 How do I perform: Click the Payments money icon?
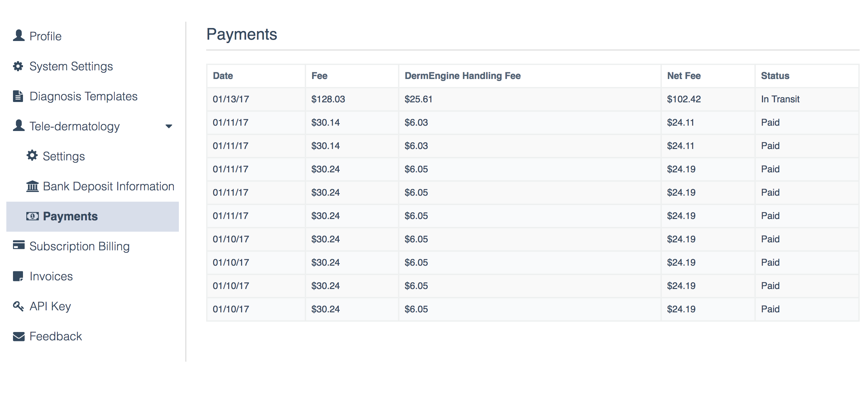(x=32, y=216)
